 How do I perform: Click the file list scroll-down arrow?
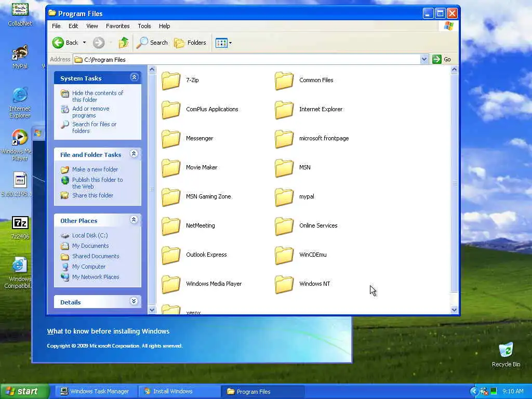[454, 310]
